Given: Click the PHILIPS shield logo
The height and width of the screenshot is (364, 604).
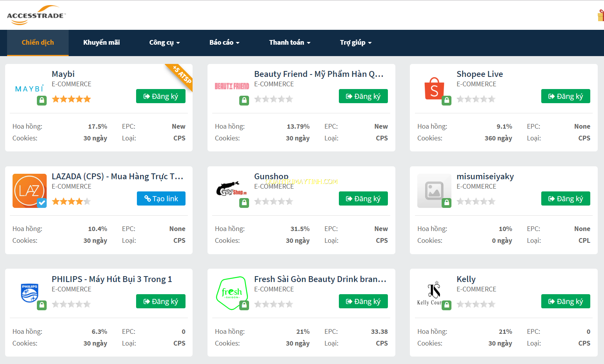Looking at the screenshot, I should [x=29, y=293].
